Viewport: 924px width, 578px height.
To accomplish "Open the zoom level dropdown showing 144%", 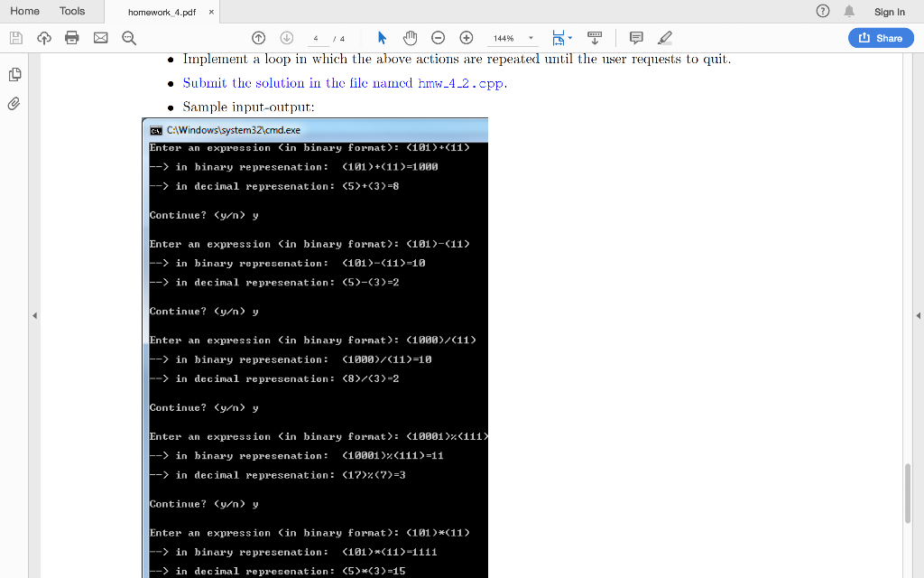I will 513,38.
